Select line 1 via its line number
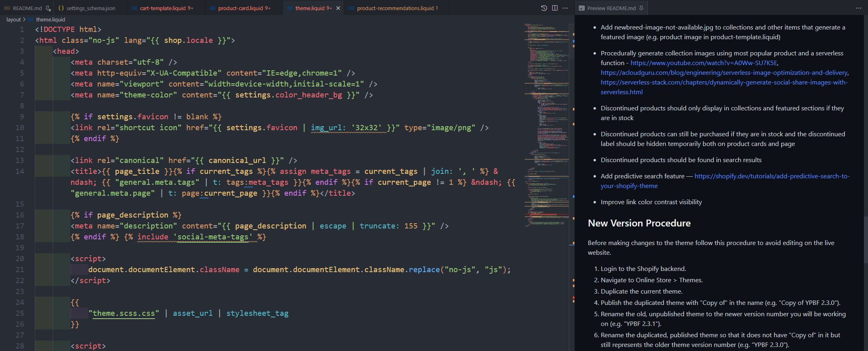This screenshot has width=868, height=351. 22,30
